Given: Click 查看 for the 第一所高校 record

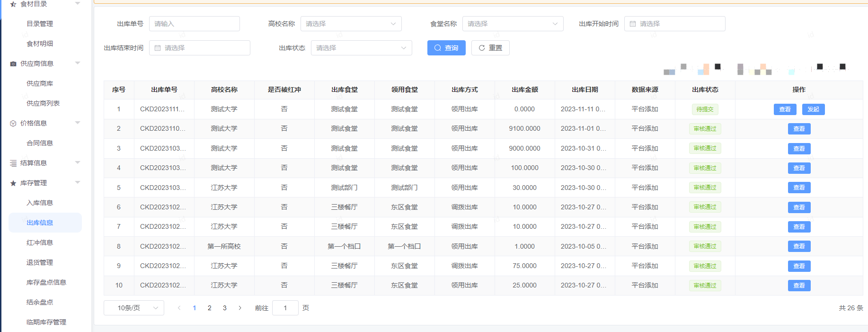Looking at the screenshot, I should point(799,246).
